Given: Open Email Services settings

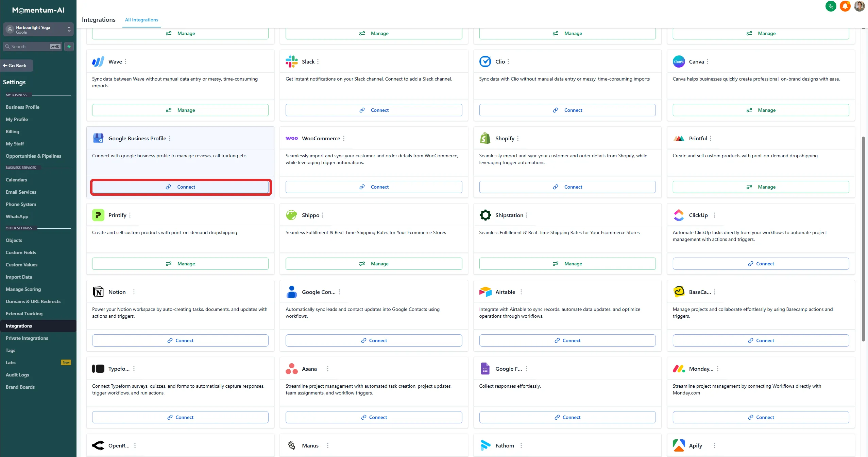Looking at the screenshot, I should pos(21,192).
